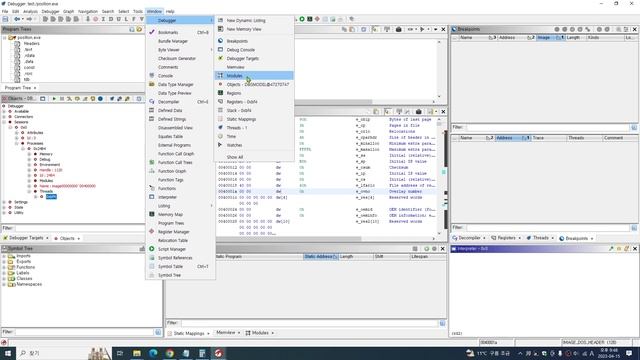This screenshot has height=360, width=640.
Task: Collapse the Processes node in Objects tree
Action: [x=17, y=143]
